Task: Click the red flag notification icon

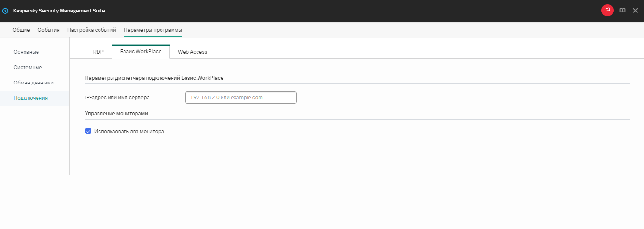Action: point(607,11)
